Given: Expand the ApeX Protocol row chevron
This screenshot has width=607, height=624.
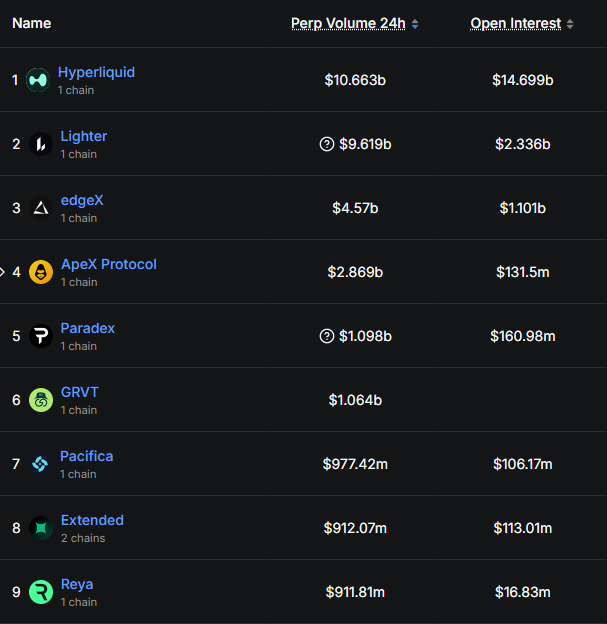Looking at the screenshot, I should (x=2, y=272).
